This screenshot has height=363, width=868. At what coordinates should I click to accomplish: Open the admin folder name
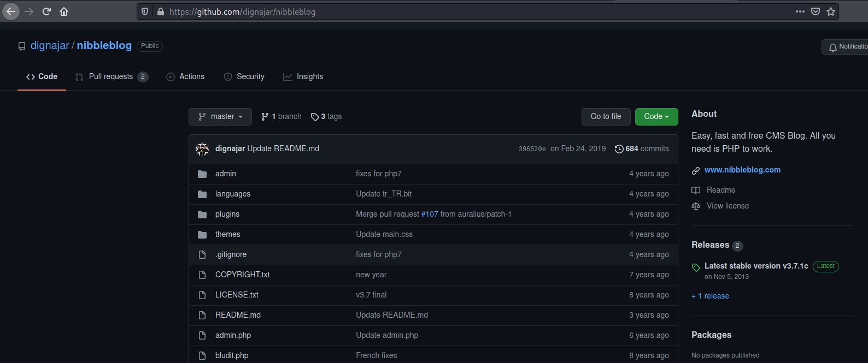226,174
